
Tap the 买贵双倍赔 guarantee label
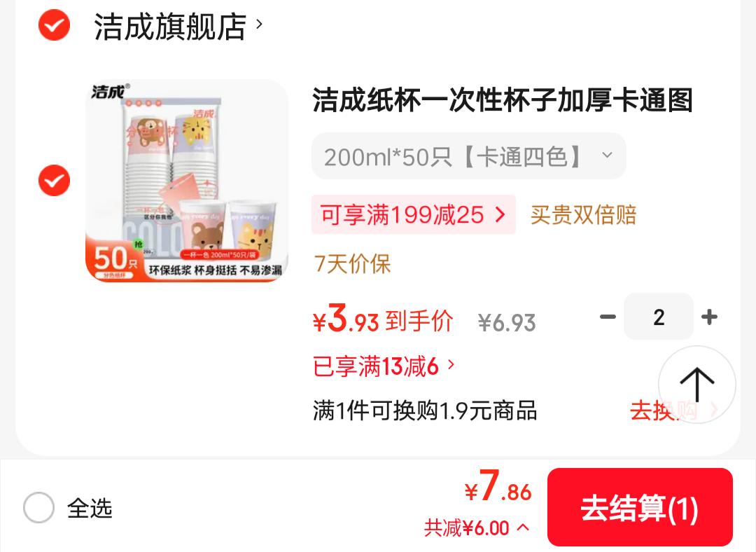583,215
